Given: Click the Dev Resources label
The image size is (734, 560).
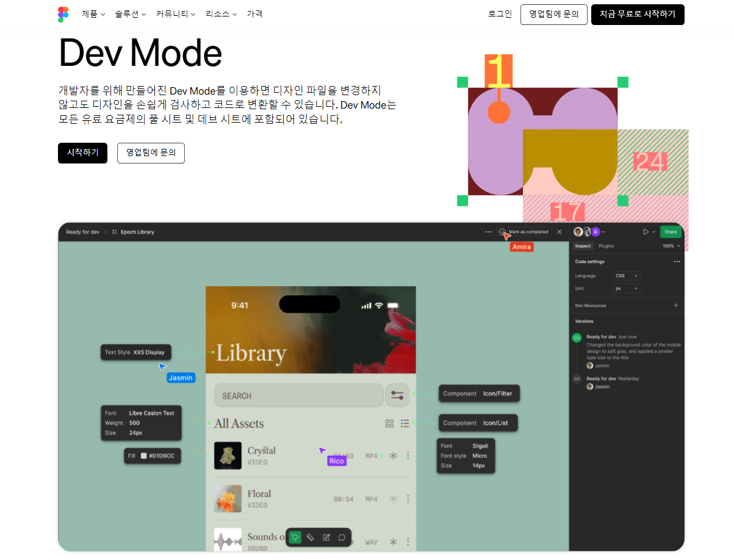Looking at the screenshot, I should point(591,305).
